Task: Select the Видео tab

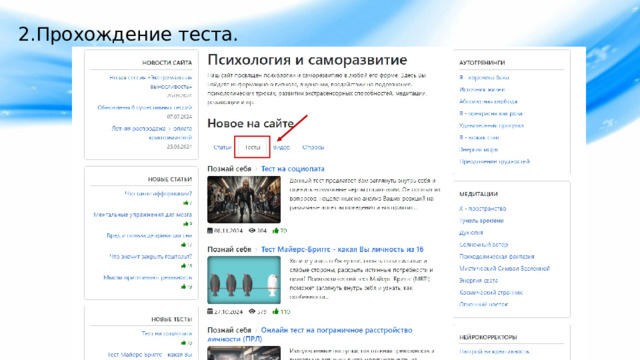Action: pyautogui.click(x=282, y=147)
